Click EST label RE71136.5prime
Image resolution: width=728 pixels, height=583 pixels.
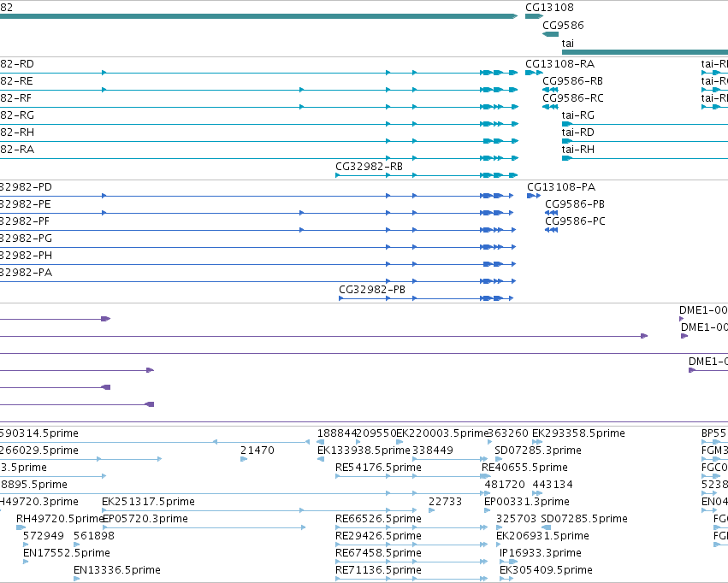coord(378,570)
